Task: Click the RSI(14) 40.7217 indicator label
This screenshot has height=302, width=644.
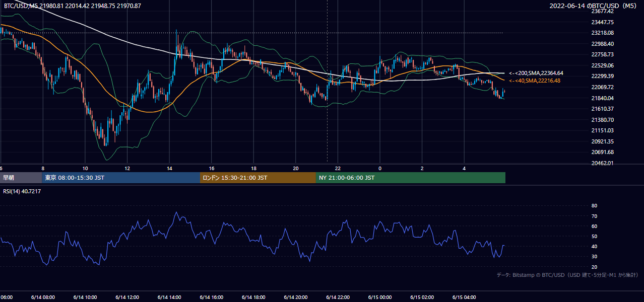Action: [22, 191]
